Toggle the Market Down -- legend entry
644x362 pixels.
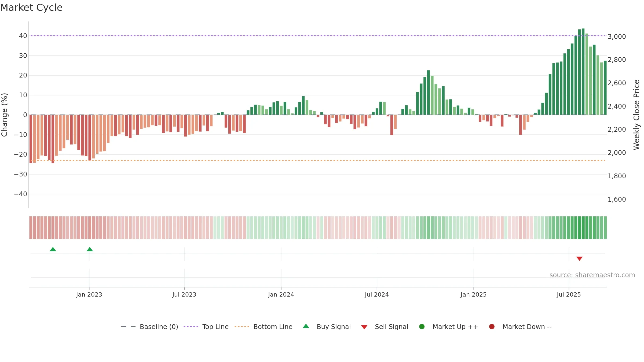pyautogui.click(x=520, y=327)
